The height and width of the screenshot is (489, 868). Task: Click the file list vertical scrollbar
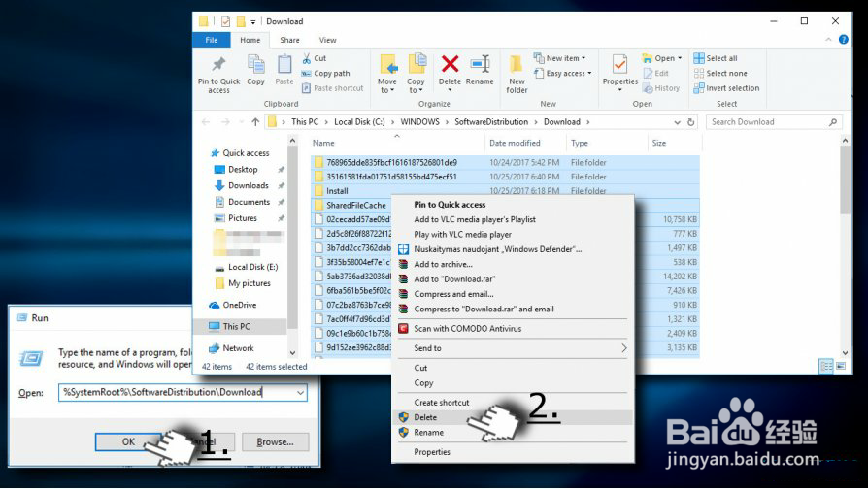[845, 246]
